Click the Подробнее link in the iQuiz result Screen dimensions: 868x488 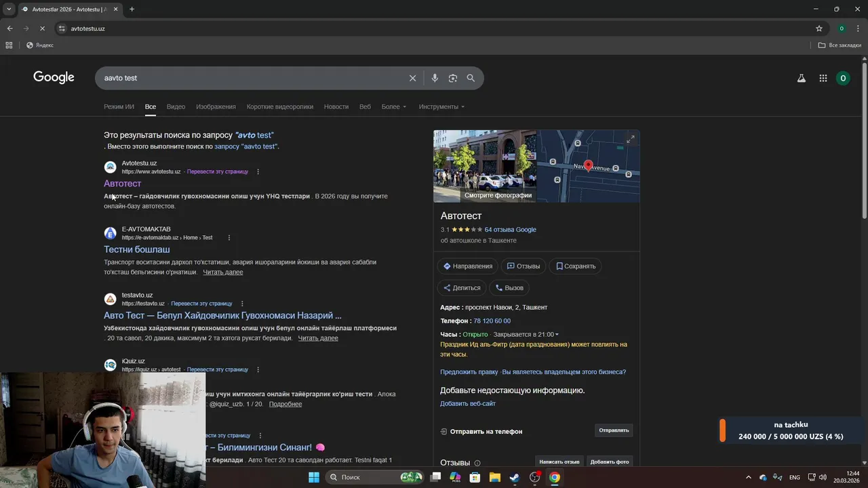tap(285, 404)
